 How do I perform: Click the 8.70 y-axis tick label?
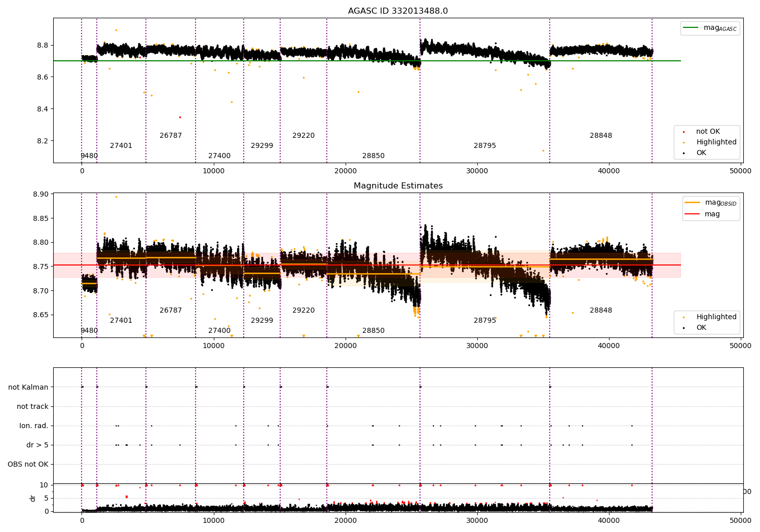click(x=41, y=291)
